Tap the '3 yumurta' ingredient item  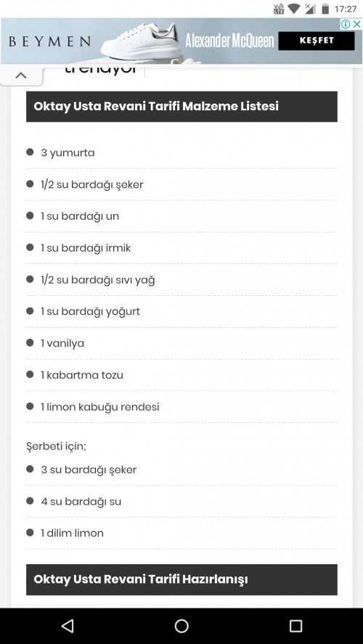(181, 153)
